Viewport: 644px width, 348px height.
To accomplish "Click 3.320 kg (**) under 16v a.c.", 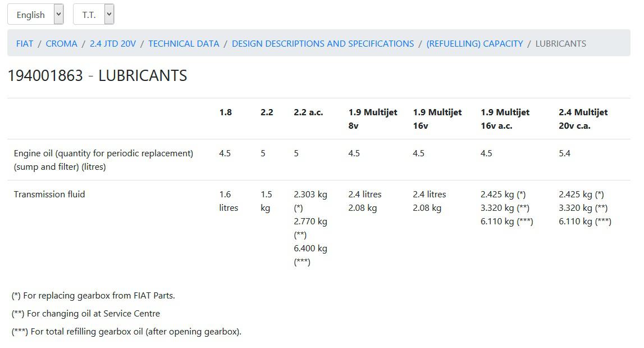I will [505, 207].
